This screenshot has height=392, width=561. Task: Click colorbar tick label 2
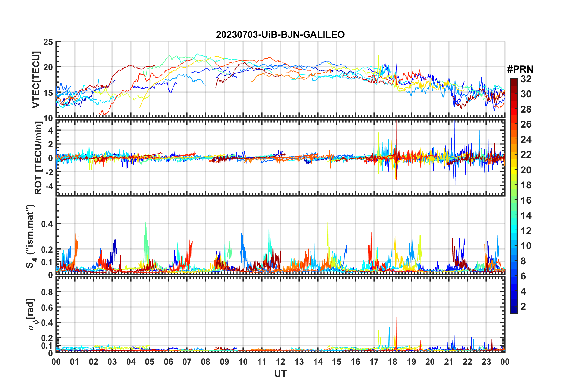coord(523,307)
